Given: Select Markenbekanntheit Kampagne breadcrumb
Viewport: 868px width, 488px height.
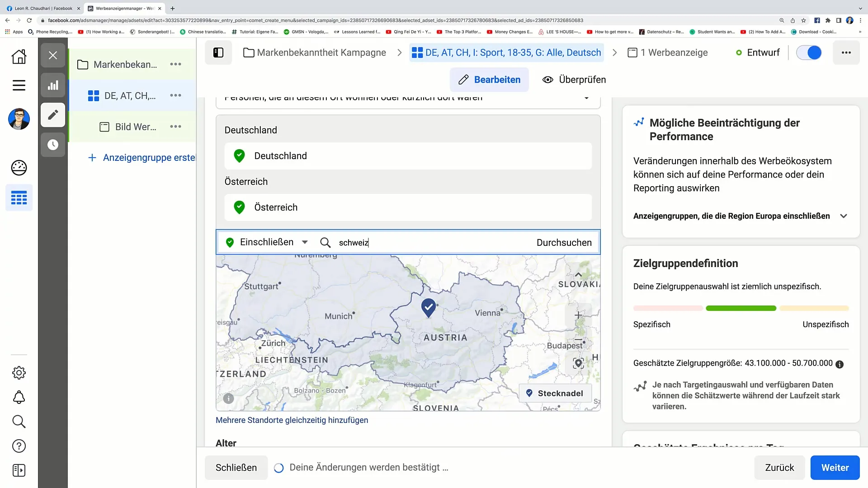Looking at the screenshot, I should (315, 53).
